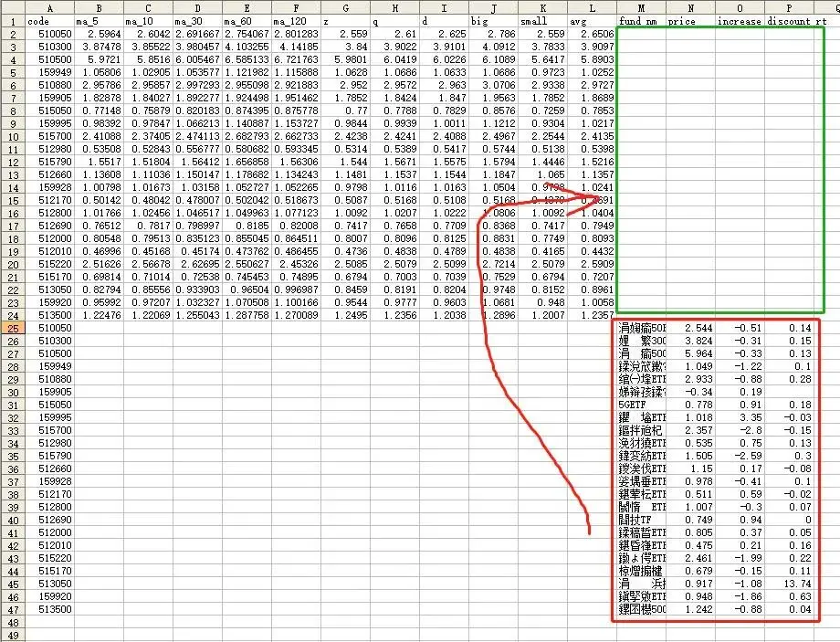
Task: Click code 513500 in row 47
Action: [x=50, y=609]
